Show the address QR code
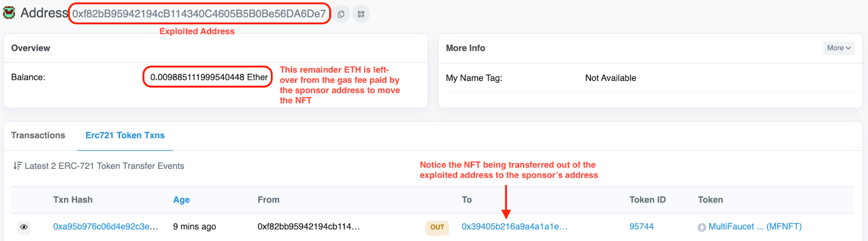This screenshot has width=868, height=241. pyautogui.click(x=361, y=14)
